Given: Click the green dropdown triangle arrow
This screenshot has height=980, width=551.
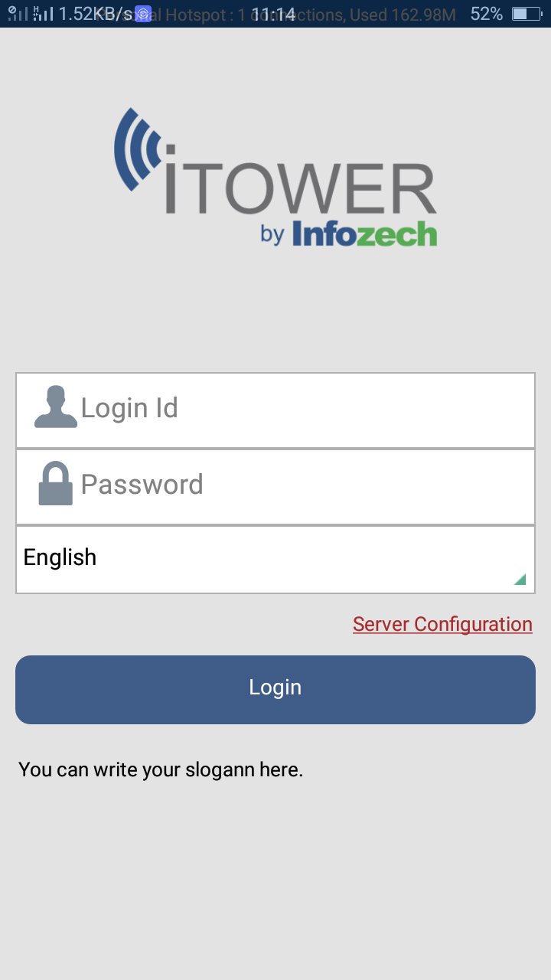Looking at the screenshot, I should tap(520, 580).
